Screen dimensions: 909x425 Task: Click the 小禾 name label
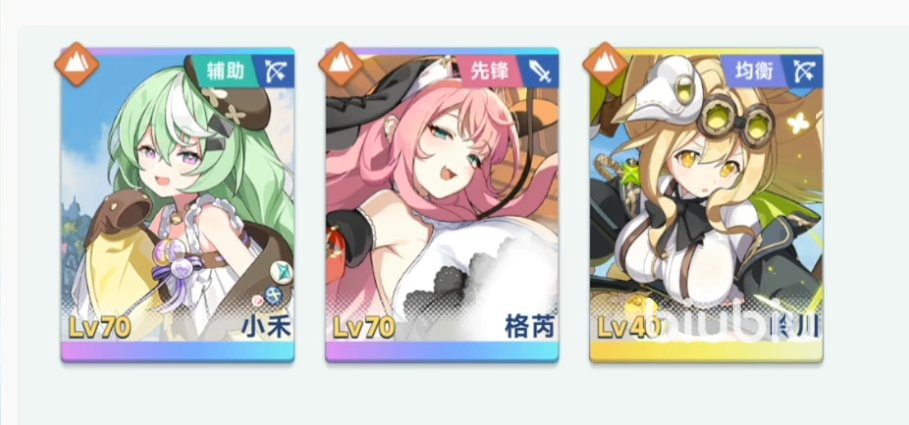click(x=266, y=328)
